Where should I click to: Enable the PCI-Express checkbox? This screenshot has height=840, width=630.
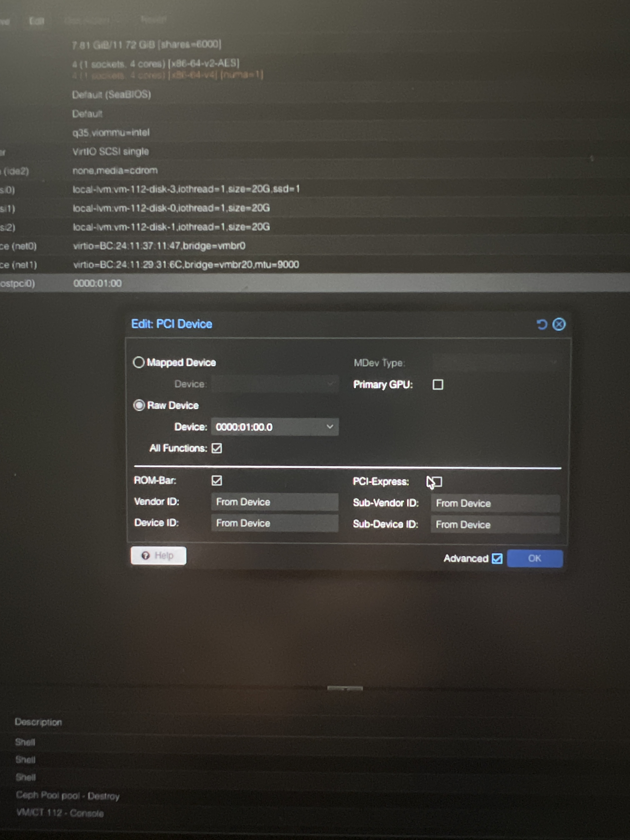click(x=437, y=482)
